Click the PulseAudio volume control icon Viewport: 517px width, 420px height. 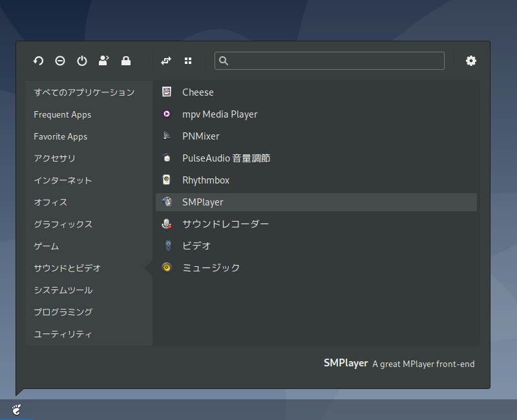click(167, 158)
